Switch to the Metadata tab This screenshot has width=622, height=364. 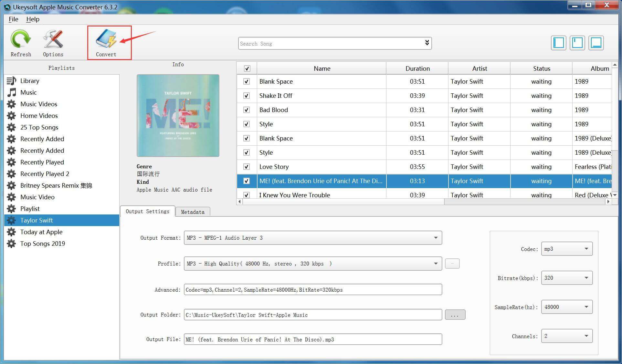[x=192, y=212]
